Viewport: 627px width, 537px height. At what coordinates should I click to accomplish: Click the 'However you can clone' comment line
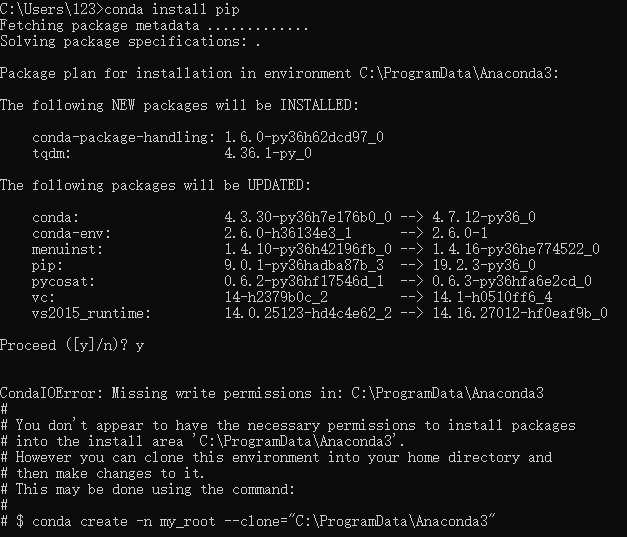click(276, 457)
